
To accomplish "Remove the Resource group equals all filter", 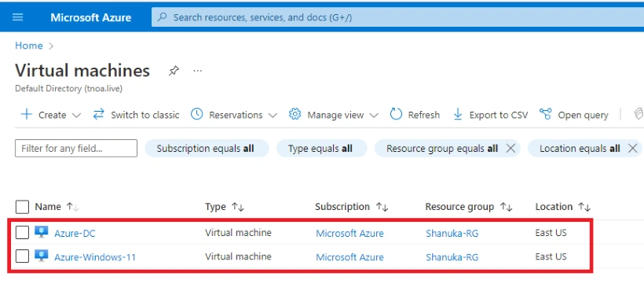I will (510, 148).
